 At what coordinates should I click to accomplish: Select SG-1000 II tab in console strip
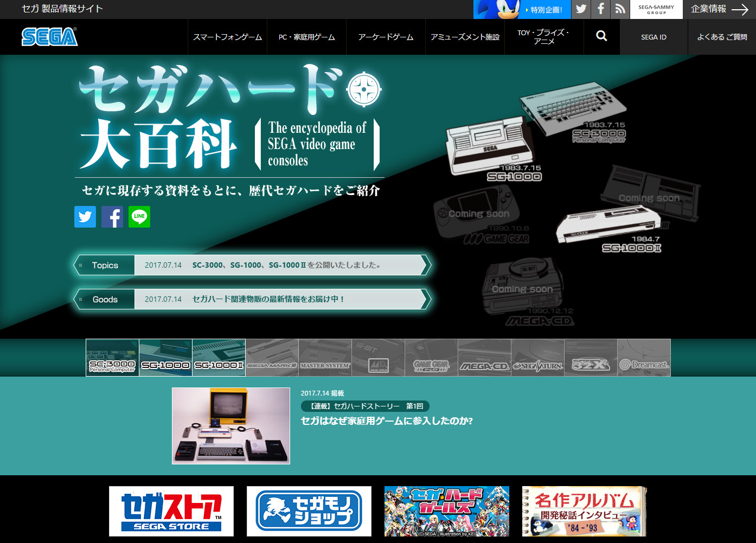pyautogui.click(x=219, y=358)
